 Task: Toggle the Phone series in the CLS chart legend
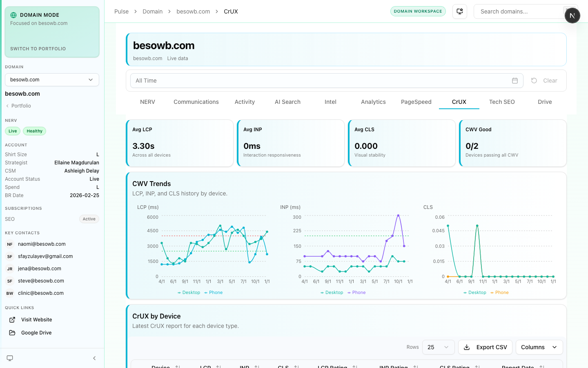click(499, 293)
